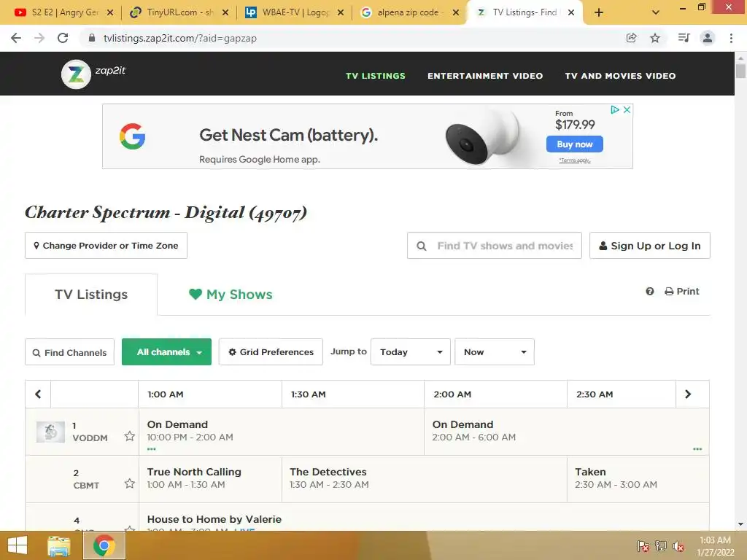Click Buy now in the Nest Cam ad

[x=575, y=144]
